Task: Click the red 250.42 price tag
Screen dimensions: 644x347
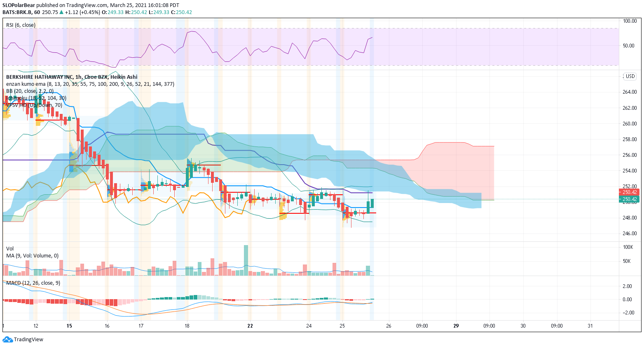Action: tap(630, 192)
